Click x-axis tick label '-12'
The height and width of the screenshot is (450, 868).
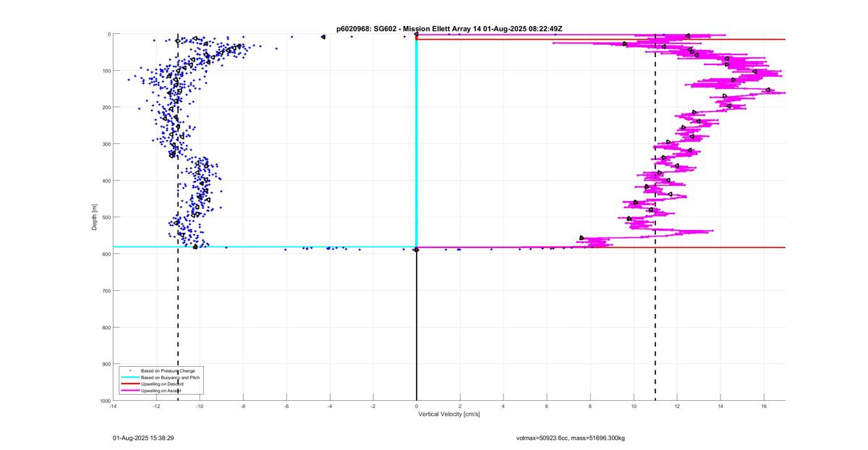coord(156,406)
